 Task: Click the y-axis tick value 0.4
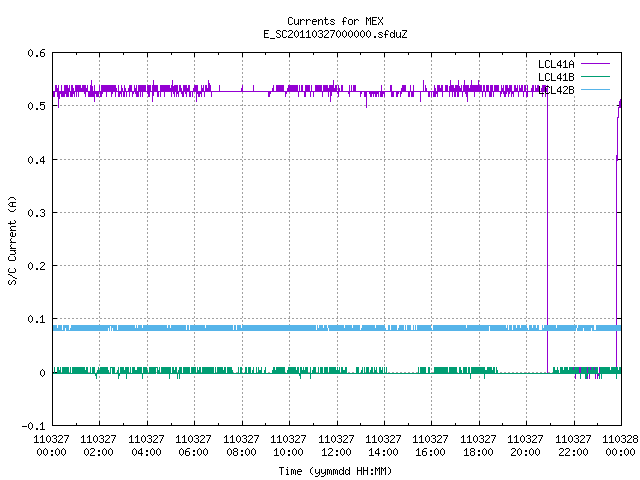pos(36,160)
